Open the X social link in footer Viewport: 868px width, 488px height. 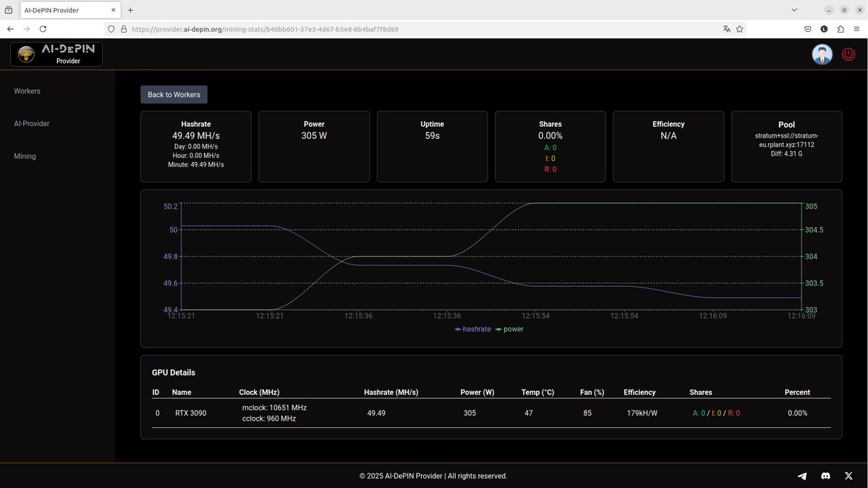[849, 476]
